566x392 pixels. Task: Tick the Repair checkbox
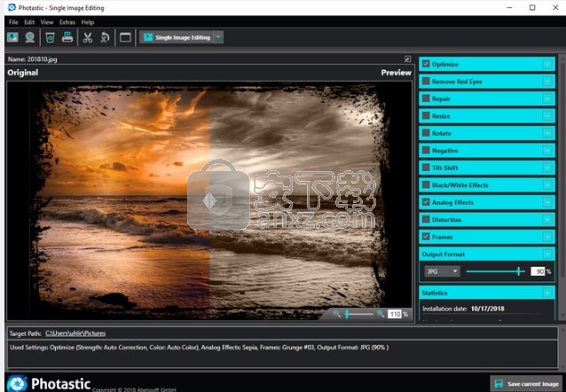click(426, 98)
